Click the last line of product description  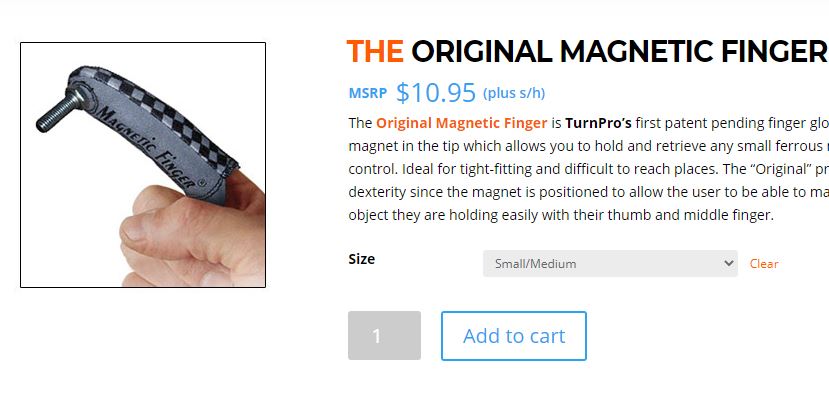[x=561, y=215]
